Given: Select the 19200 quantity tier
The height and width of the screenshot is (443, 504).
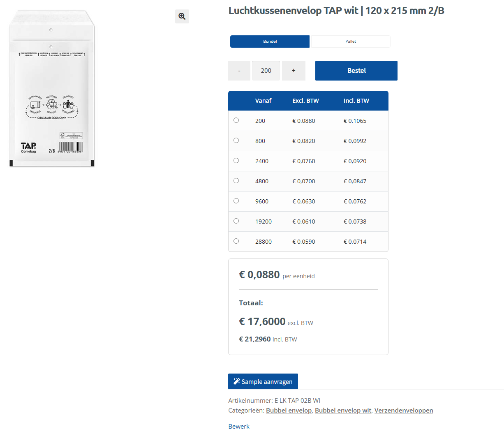Looking at the screenshot, I should click(x=236, y=221).
